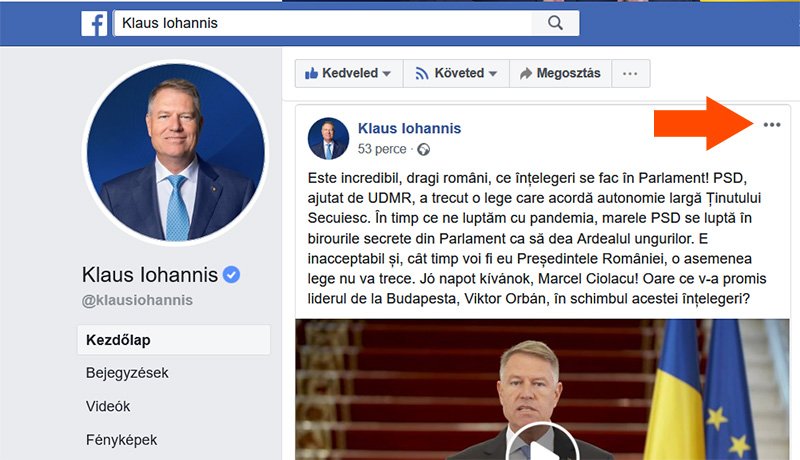This screenshot has height=460, width=800.
Task: Click the Facebook logo icon
Action: (x=94, y=23)
